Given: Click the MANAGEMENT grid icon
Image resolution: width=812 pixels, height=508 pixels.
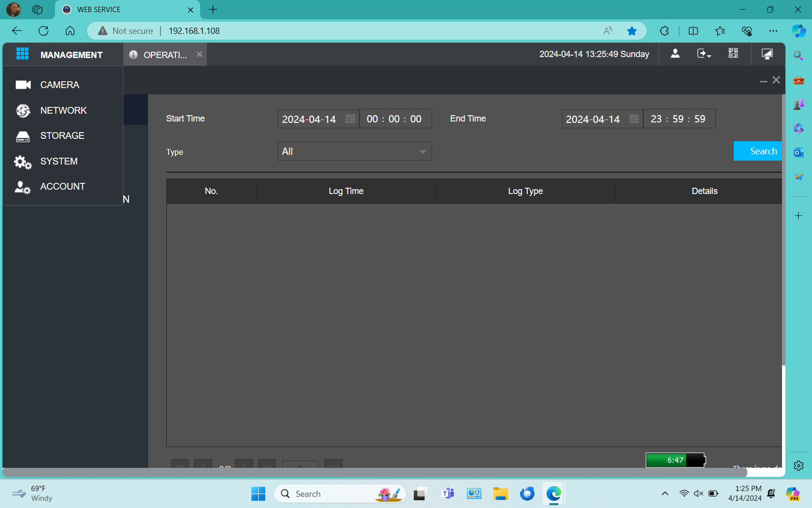Looking at the screenshot, I should 22,54.
